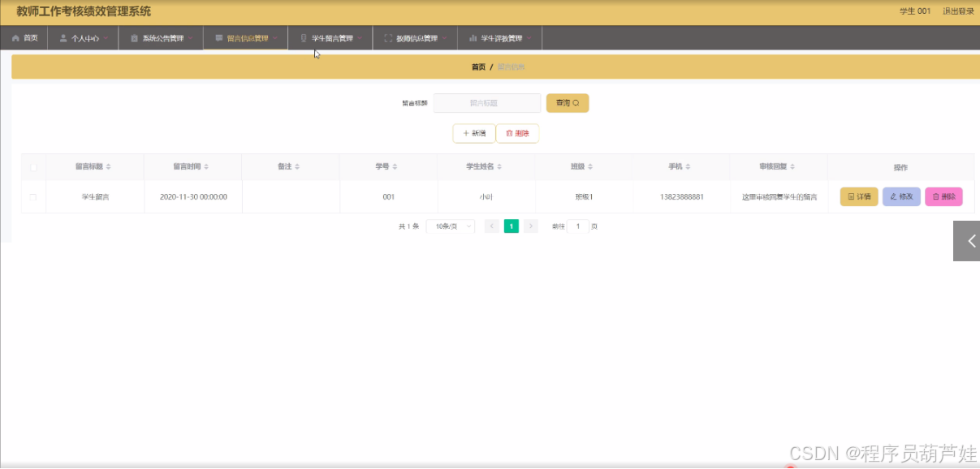
Task: Open the 首页 breadcrumb link
Action: (x=478, y=67)
